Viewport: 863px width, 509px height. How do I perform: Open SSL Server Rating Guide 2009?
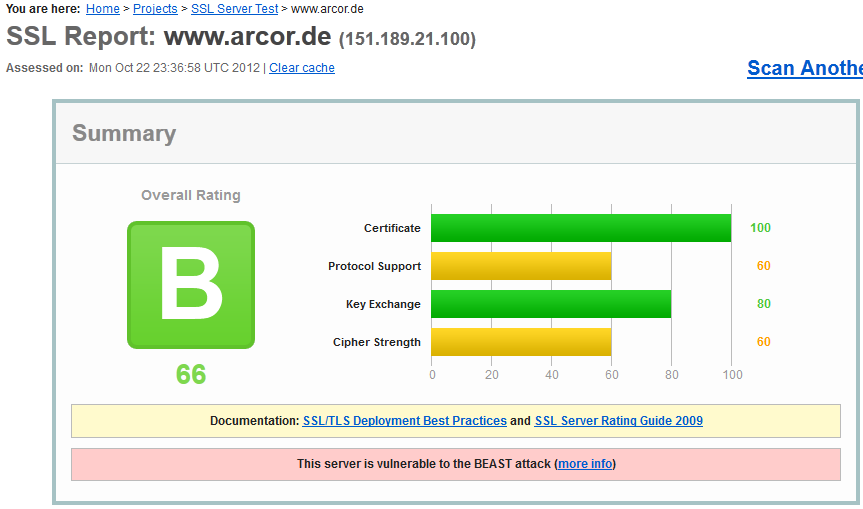click(619, 420)
